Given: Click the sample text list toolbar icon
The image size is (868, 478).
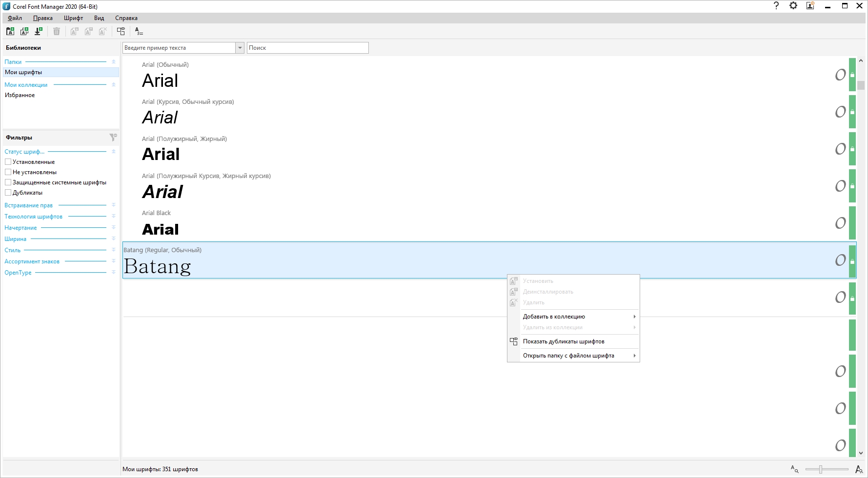Looking at the screenshot, I should [139, 31].
